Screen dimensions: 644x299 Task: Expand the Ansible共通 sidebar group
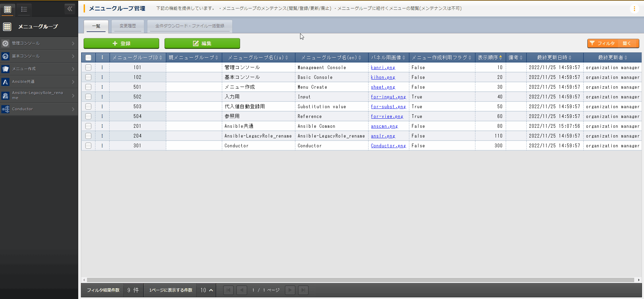[x=39, y=82]
